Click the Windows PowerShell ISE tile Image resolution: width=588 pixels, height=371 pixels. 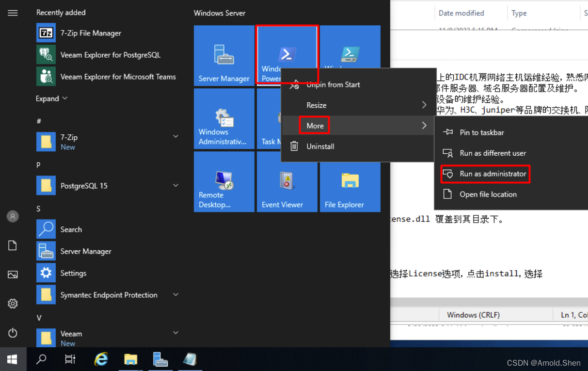(x=350, y=47)
